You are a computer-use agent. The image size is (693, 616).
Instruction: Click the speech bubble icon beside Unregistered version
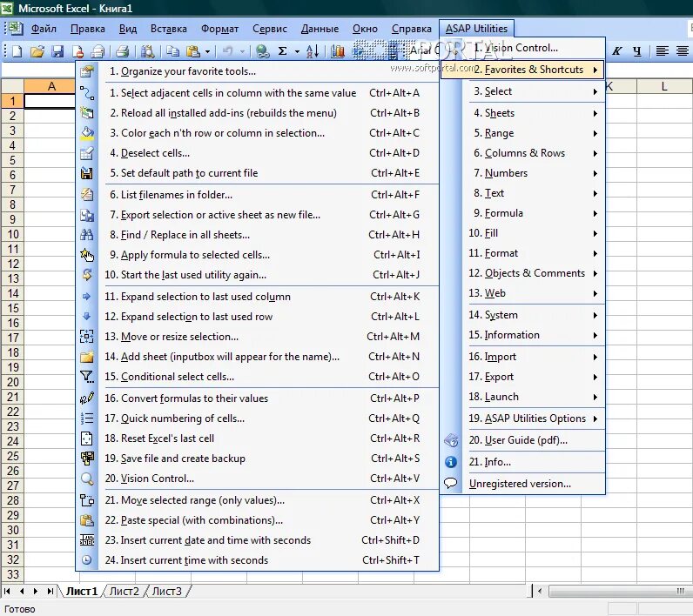pyautogui.click(x=451, y=483)
